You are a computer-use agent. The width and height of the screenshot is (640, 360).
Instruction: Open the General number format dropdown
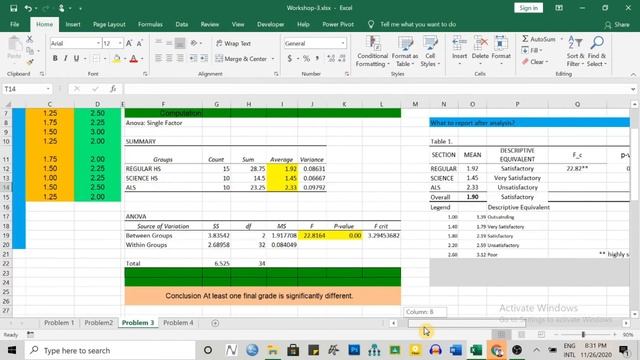coord(343,43)
